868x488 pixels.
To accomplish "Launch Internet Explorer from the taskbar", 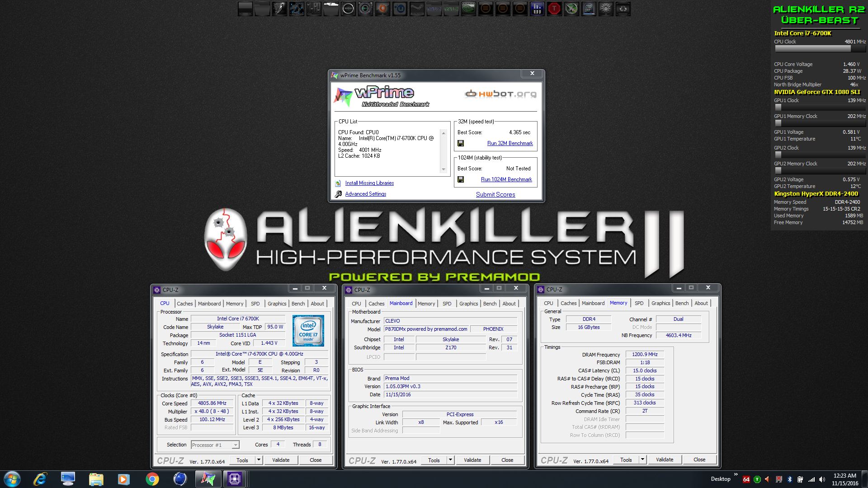I will click(x=40, y=479).
